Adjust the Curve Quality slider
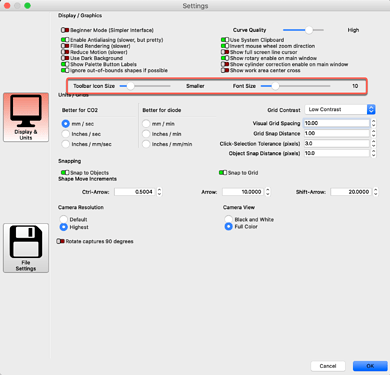Screen dimensions: 390x375 point(303,30)
